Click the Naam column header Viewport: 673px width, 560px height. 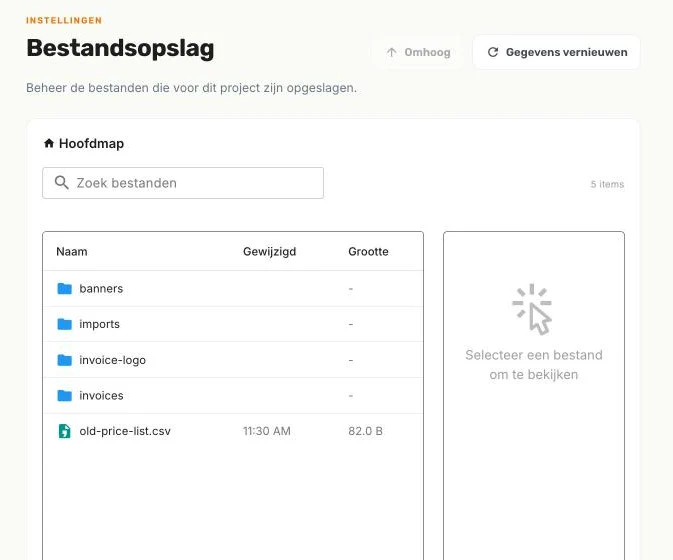[x=72, y=251]
